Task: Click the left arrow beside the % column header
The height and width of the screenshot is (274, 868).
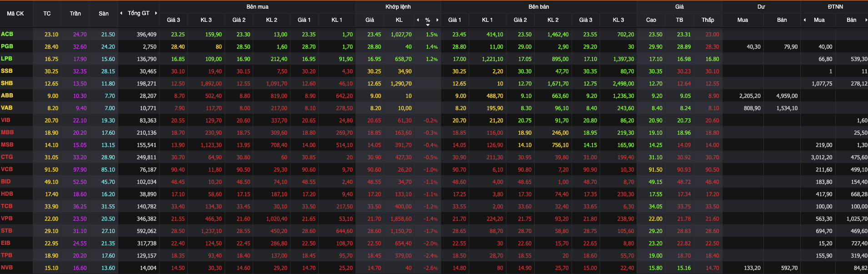Action: coord(418,20)
